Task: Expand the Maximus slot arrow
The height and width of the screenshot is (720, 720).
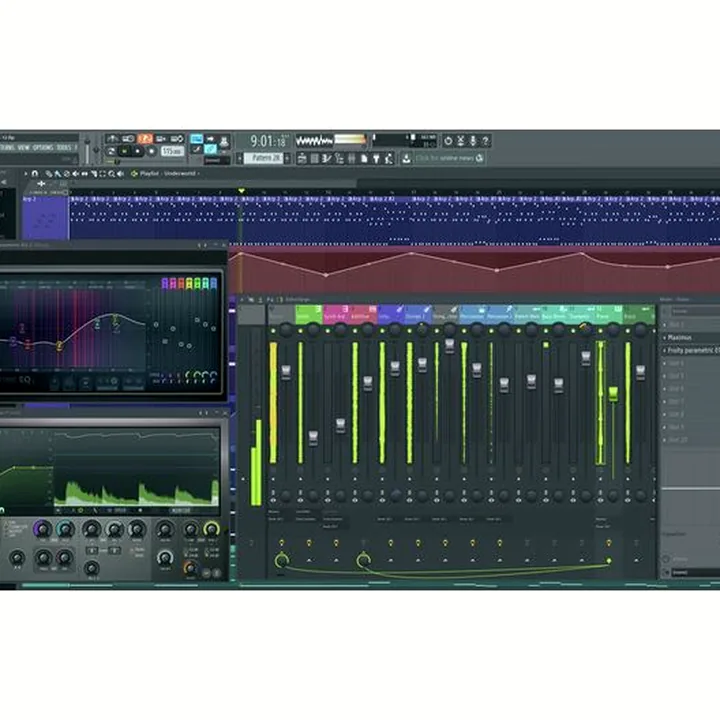Action: coord(664,338)
